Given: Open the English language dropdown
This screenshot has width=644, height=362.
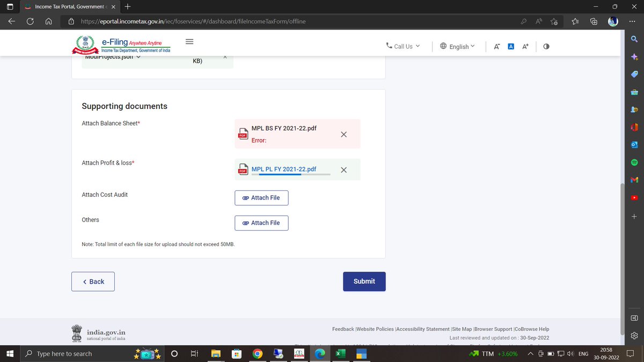Looking at the screenshot, I should (457, 46).
